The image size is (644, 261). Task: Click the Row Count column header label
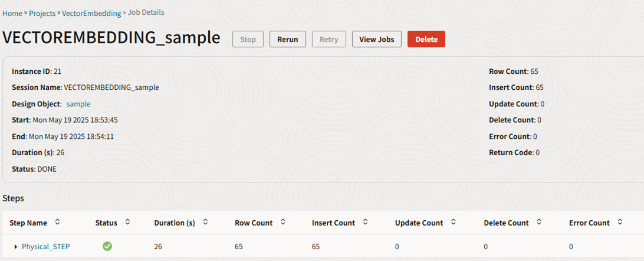click(254, 223)
